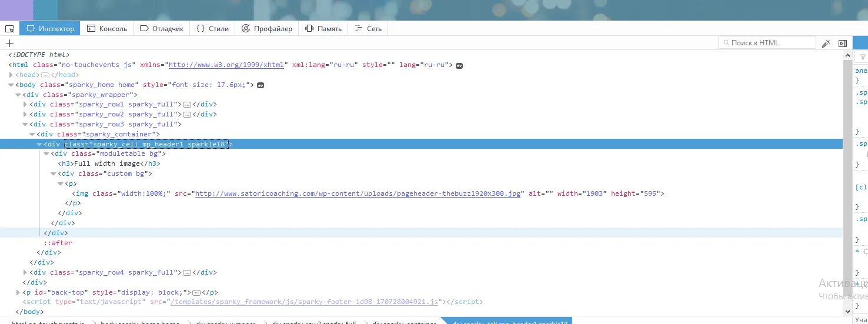Select the img element row
Image resolution: width=868 pixels, height=324 pixels.
421,193
